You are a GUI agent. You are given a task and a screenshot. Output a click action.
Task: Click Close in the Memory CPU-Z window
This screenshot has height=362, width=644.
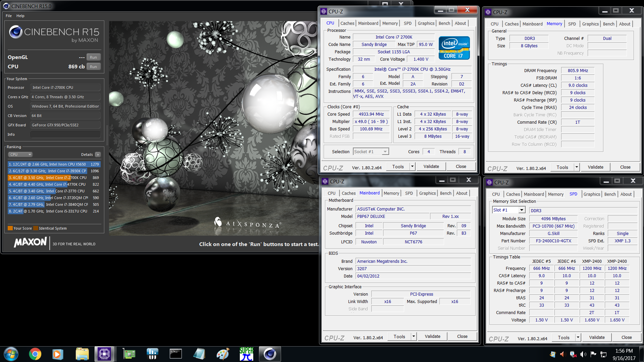click(625, 167)
